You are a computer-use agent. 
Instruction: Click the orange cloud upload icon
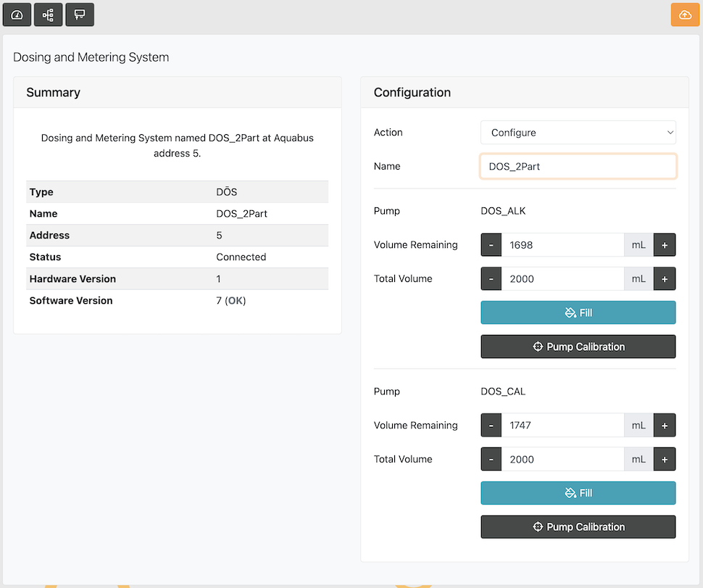tap(685, 15)
